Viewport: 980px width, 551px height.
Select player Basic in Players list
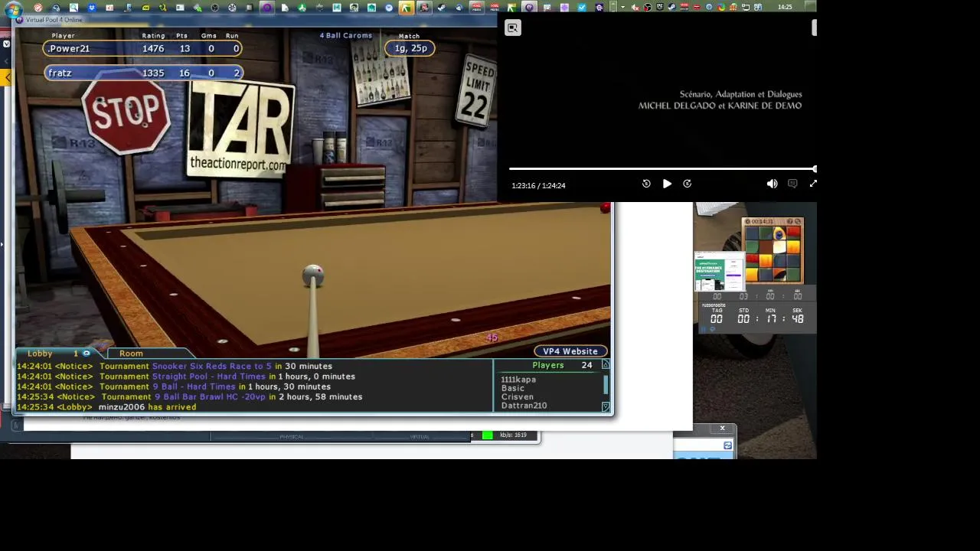point(513,388)
